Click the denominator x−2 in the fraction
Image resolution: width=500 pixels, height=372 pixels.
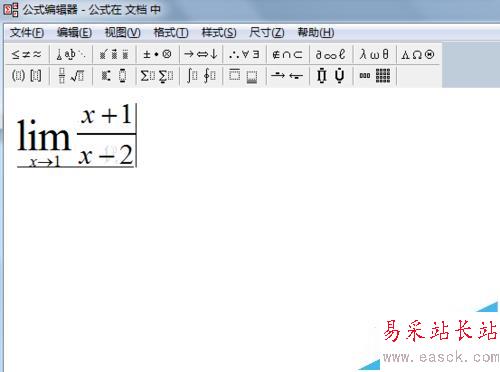click(x=106, y=155)
